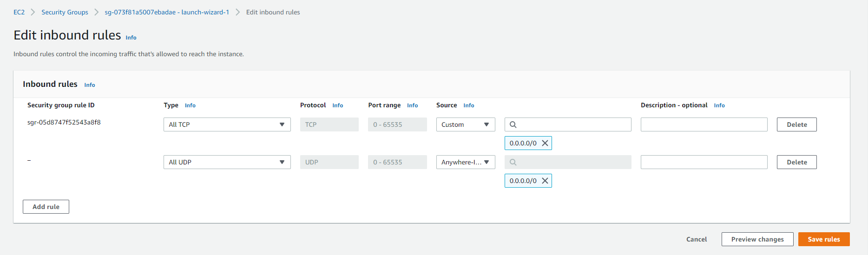Delete the All UDP inbound rule

coord(796,162)
